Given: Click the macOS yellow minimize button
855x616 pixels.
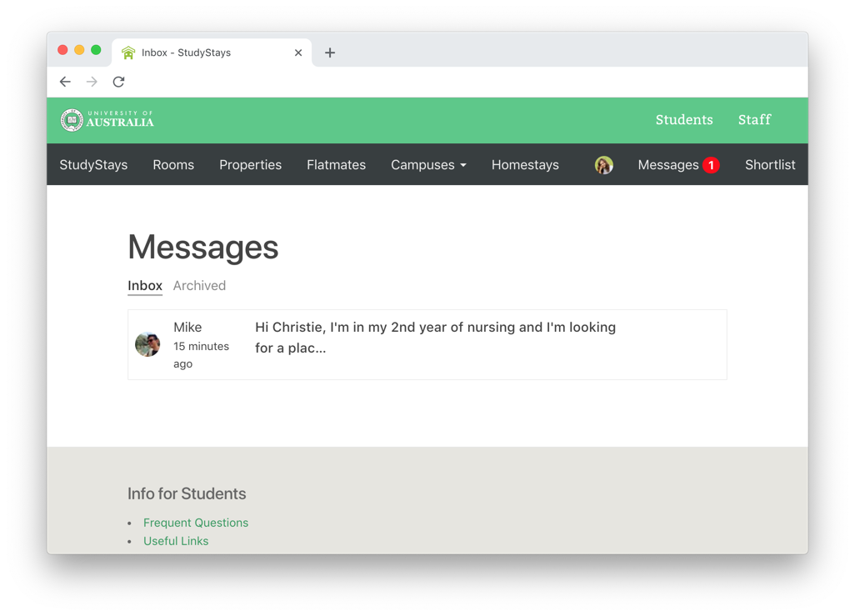Looking at the screenshot, I should click(x=79, y=50).
